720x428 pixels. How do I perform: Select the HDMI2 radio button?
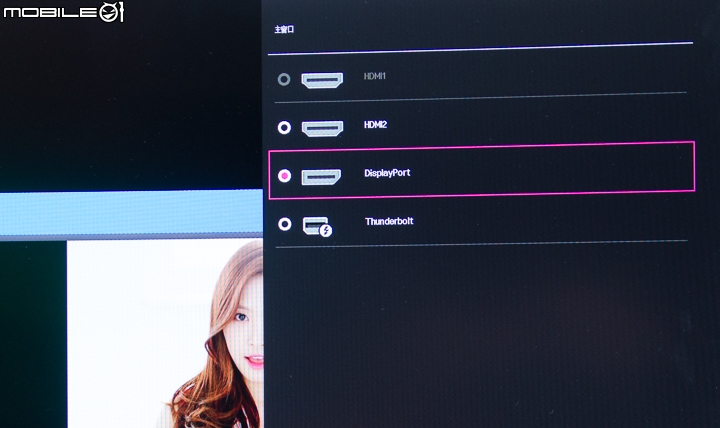pos(284,127)
